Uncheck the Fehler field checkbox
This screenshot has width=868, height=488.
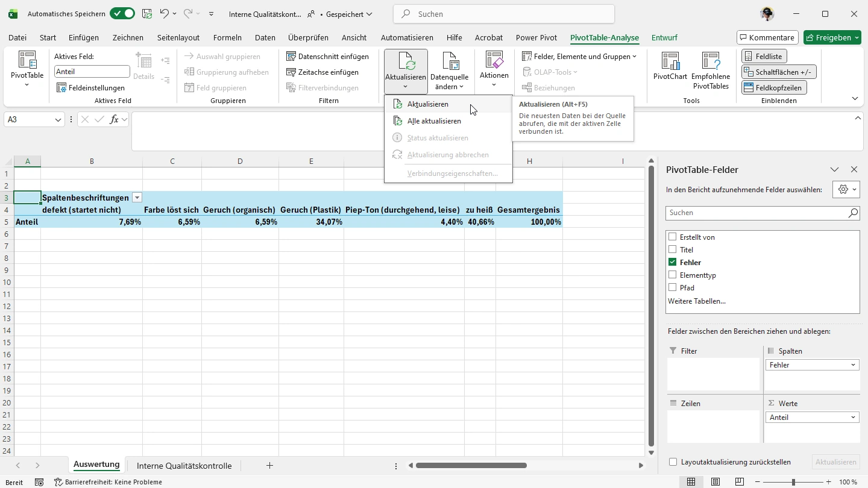(x=673, y=262)
